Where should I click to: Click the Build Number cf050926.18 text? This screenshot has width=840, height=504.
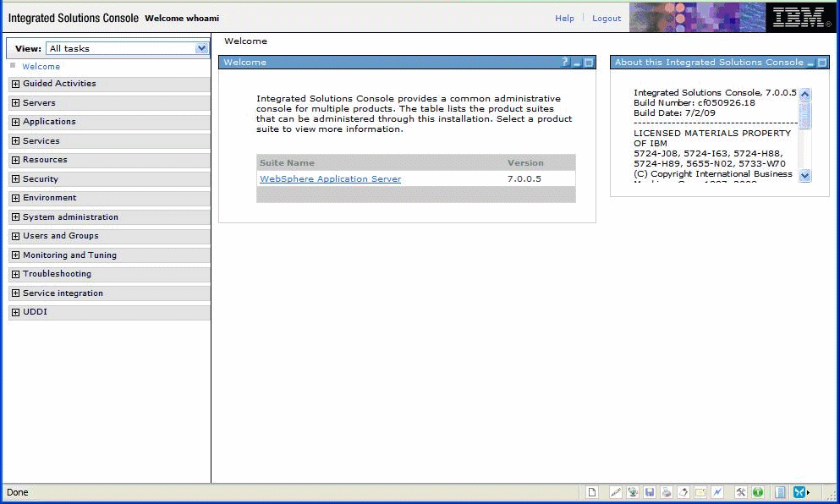[695, 103]
